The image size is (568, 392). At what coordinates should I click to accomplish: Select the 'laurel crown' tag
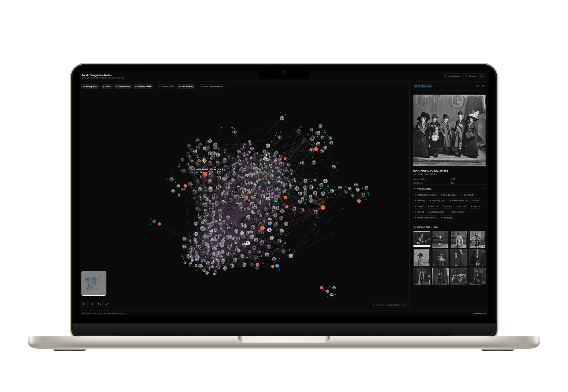tap(456, 212)
